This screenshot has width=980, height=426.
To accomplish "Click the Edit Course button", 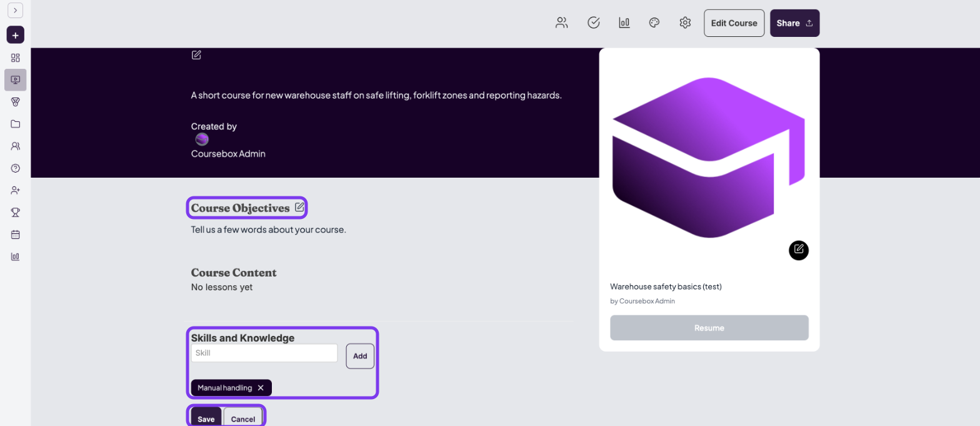I will (x=734, y=23).
